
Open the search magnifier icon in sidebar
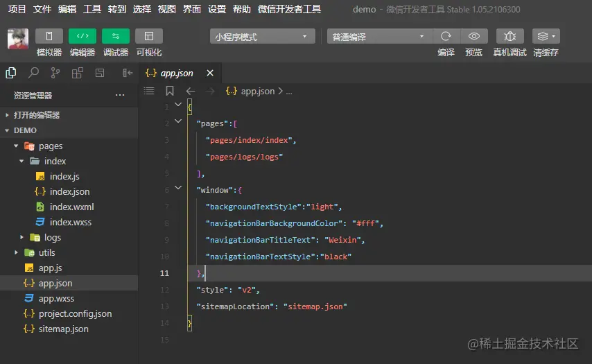(x=33, y=73)
